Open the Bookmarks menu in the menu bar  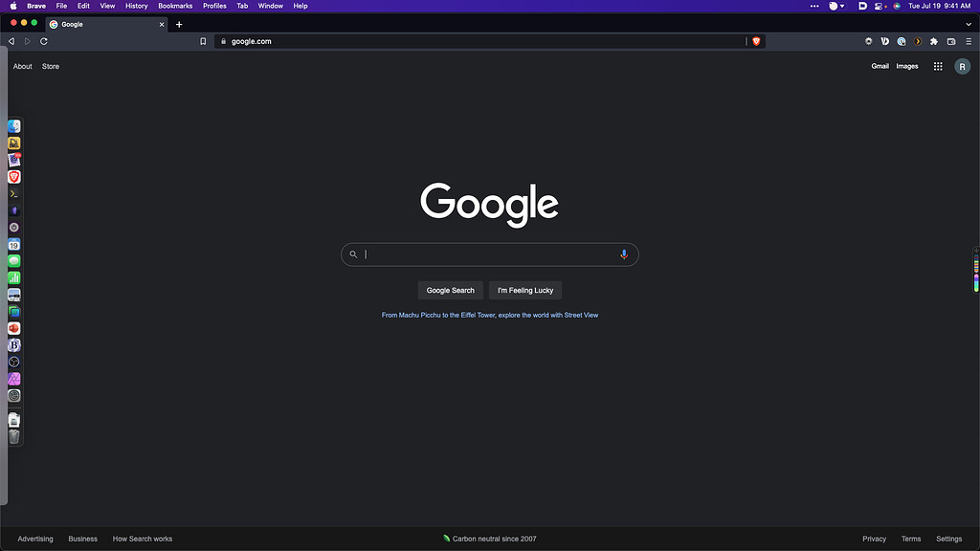point(174,6)
